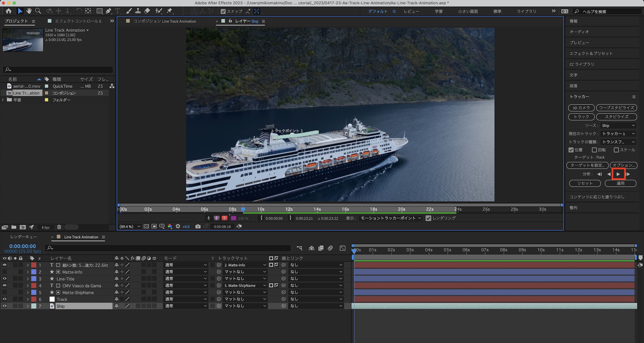Delete selected item with trash icon
The image size is (644, 343).
click(59, 227)
